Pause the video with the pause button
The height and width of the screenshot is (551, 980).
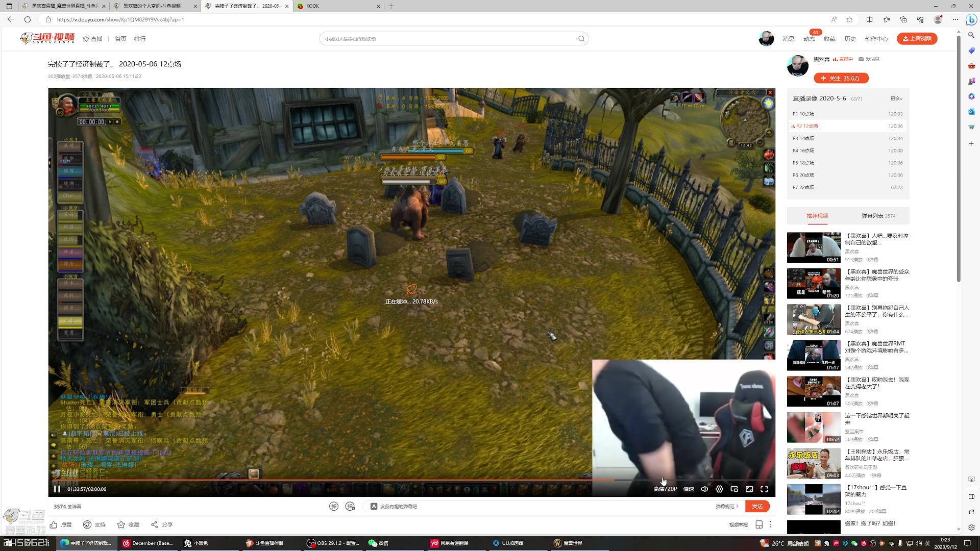pos(57,489)
